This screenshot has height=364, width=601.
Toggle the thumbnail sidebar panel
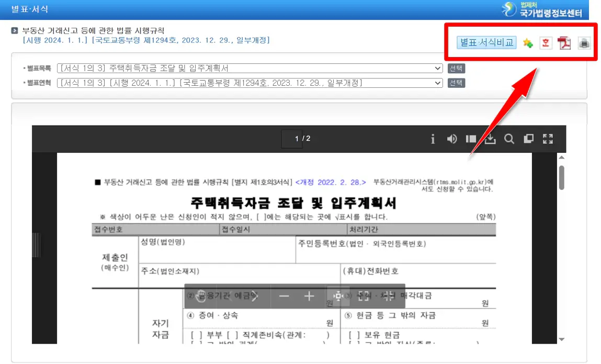coord(471,139)
